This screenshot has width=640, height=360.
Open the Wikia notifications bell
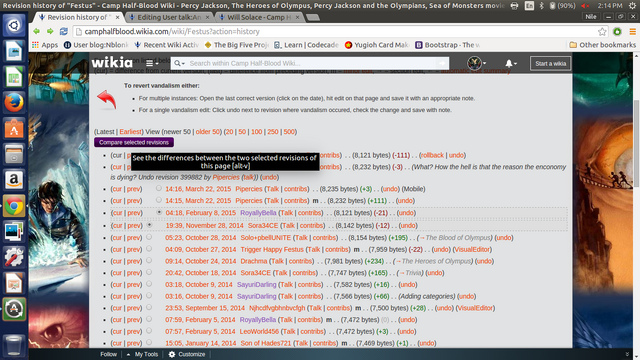(511, 63)
